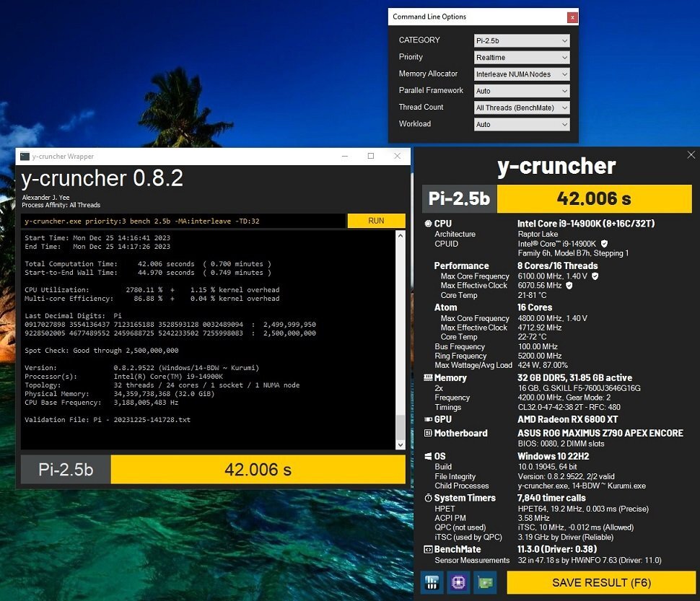Viewport: 700px width, 601px height.
Task: Click SAVE RESULT (F6) button
Action: tap(601, 583)
